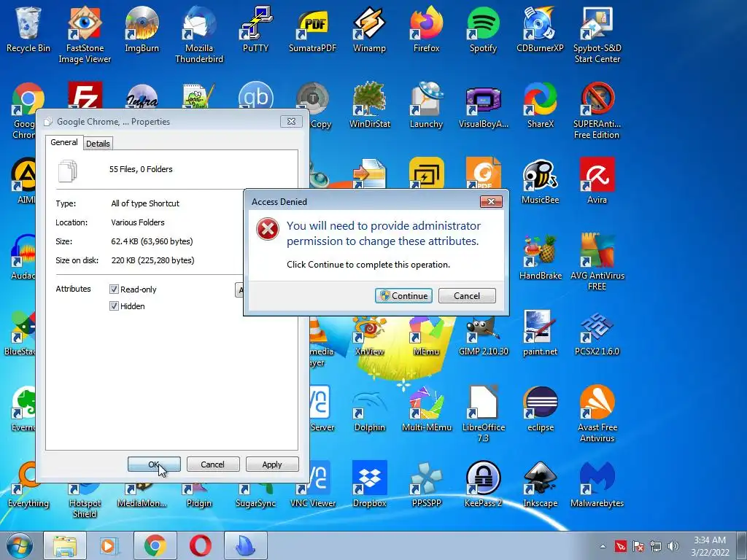Open KeePass 2 desktop icon
747x560 pixels.
(483, 484)
